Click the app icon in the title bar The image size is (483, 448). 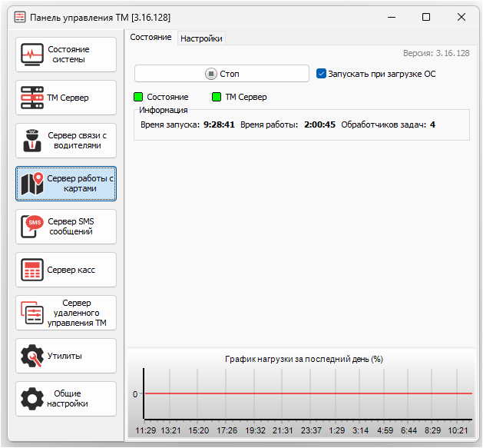coord(20,17)
